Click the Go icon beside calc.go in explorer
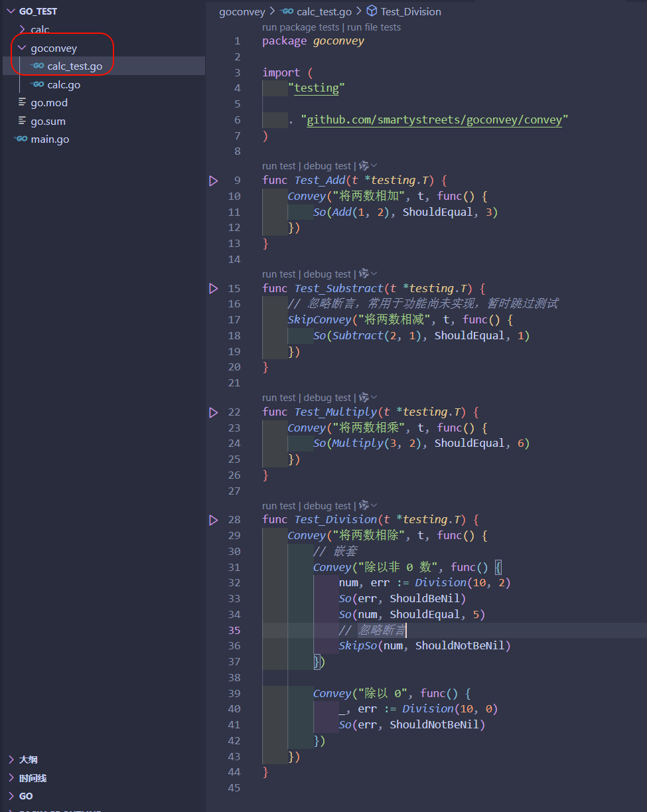 click(38, 85)
